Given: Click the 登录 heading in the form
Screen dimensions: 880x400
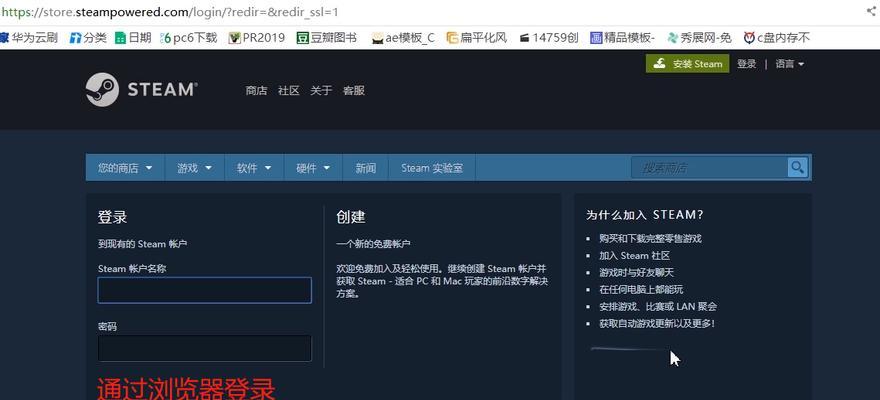Looking at the screenshot, I should click(x=112, y=217).
